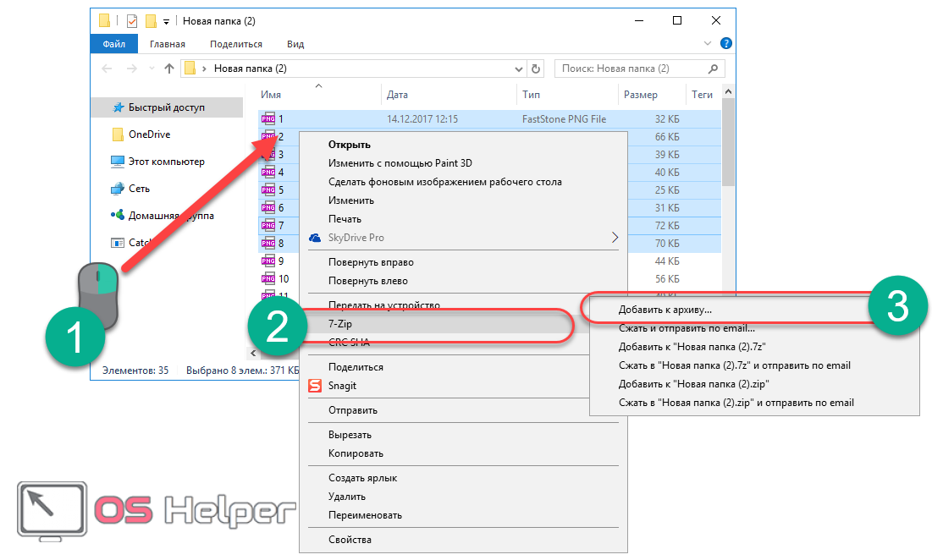Expand the ribbon with the chevron

pyautogui.click(x=708, y=43)
